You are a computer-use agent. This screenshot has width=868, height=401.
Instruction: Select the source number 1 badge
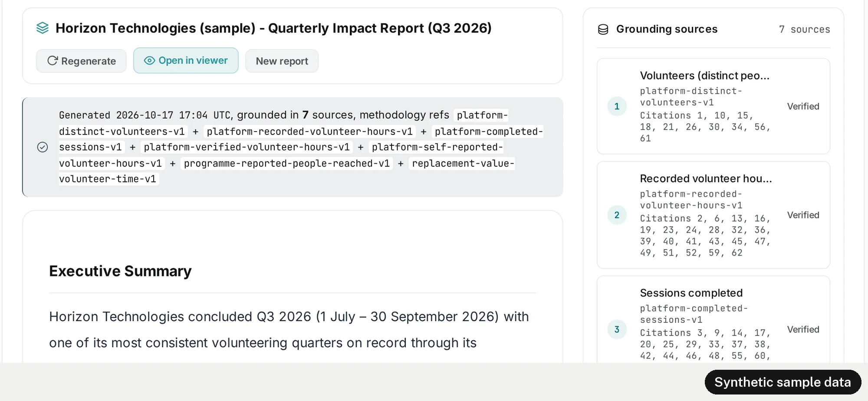coord(617,106)
